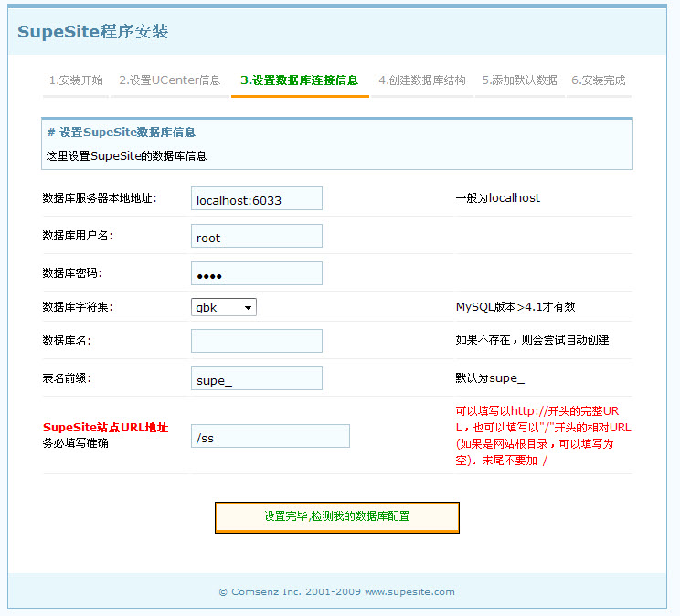Select step tab 6.安装完成
The width and height of the screenshot is (680, 616).
599,80
